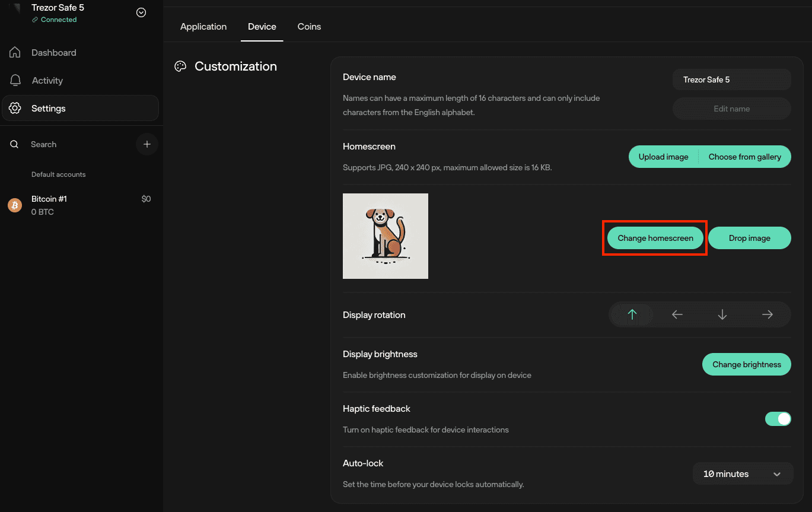The width and height of the screenshot is (812, 512).
Task: Click the Dashboard home icon
Action: click(x=15, y=52)
